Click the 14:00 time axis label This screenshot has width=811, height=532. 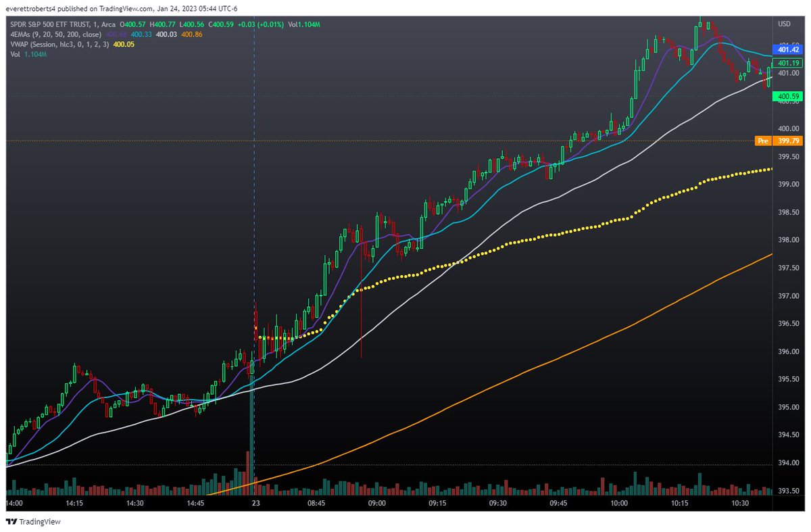pos(14,504)
